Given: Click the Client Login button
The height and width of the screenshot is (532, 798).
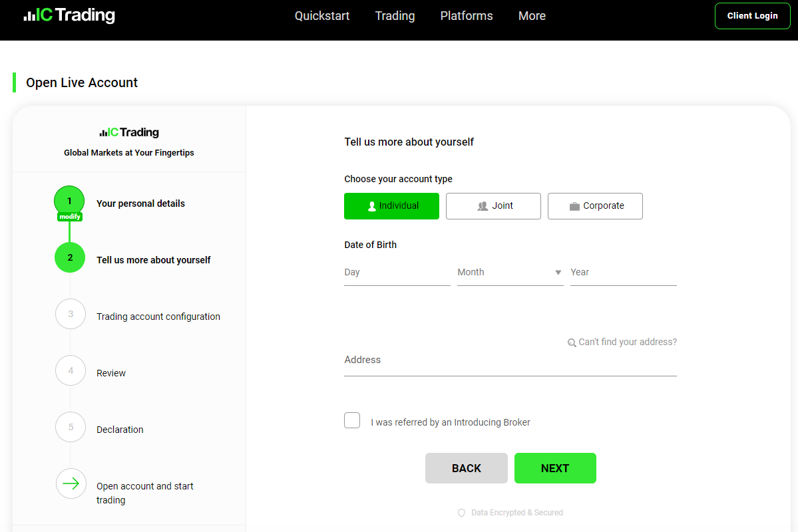Looking at the screenshot, I should pos(752,16).
